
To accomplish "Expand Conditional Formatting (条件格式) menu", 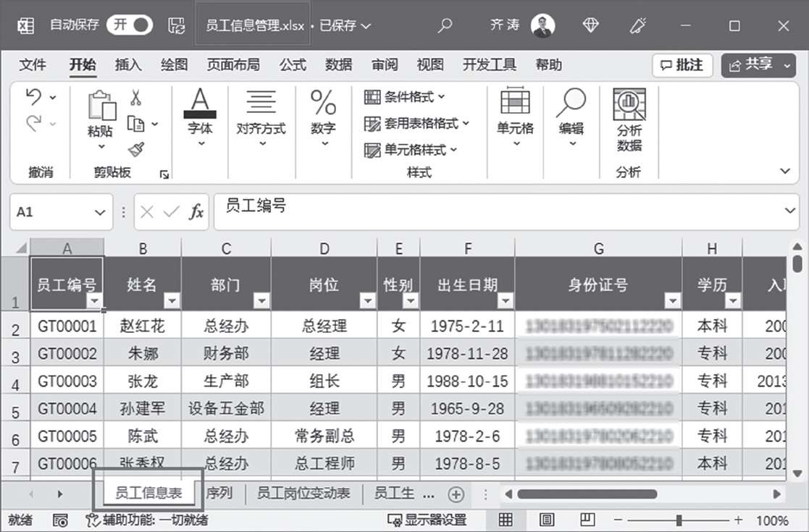I will (405, 97).
